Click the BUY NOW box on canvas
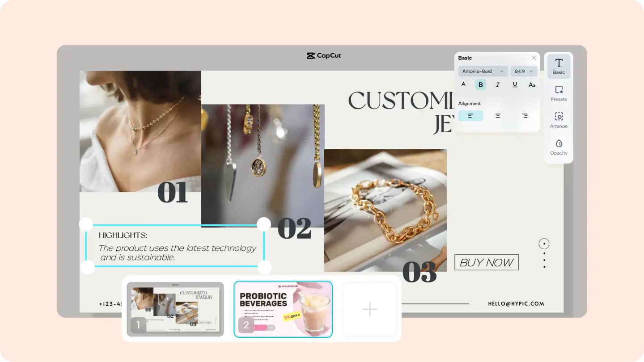Viewport: 644px width, 362px height. 487,262
